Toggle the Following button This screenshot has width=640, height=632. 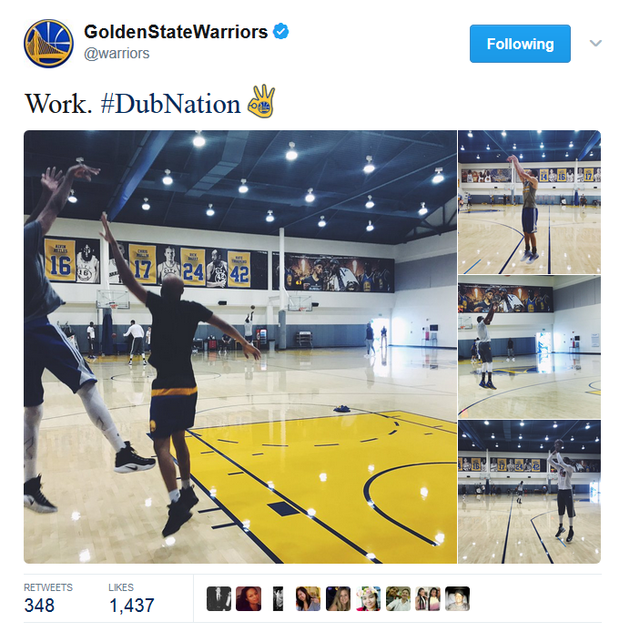(x=520, y=44)
